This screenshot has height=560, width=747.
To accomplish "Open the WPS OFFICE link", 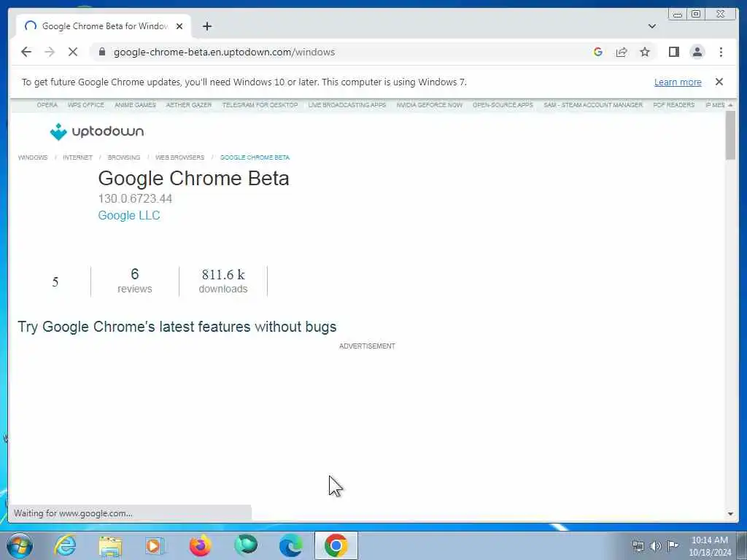I will point(86,105).
